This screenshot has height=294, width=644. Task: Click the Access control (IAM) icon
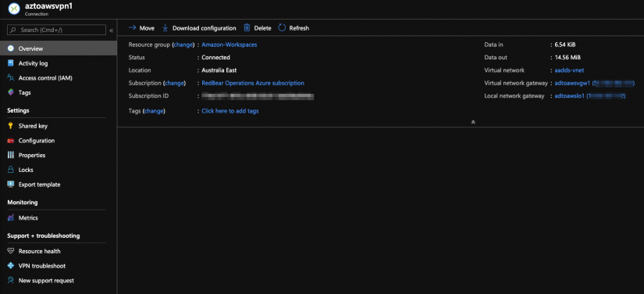(x=11, y=77)
